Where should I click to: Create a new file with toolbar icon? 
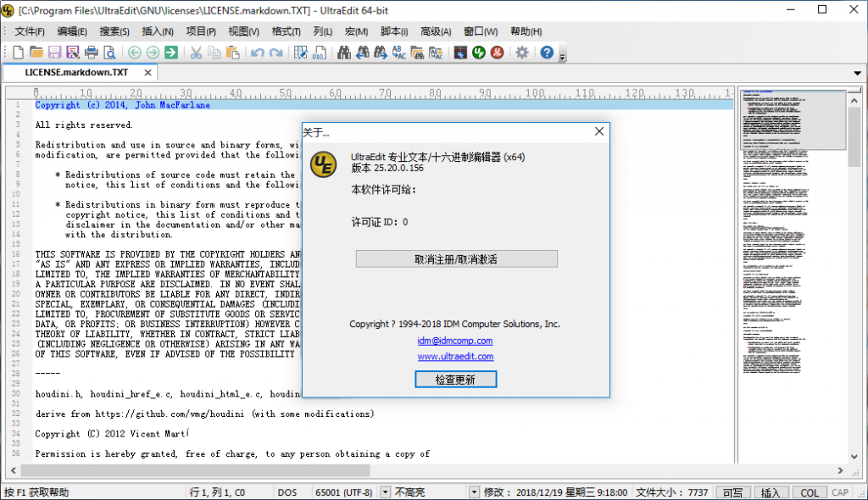(x=19, y=53)
